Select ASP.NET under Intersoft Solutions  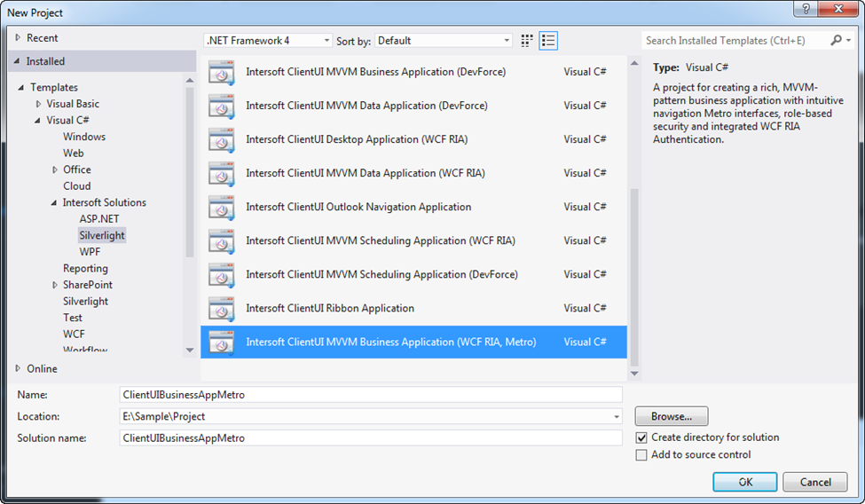click(x=99, y=218)
